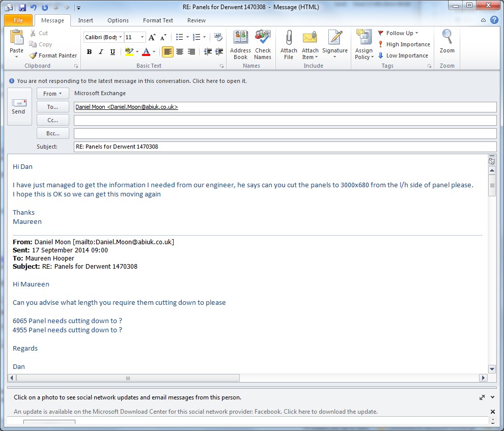Click the Cut scissors command
504x431 pixels.
coord(39,33)
